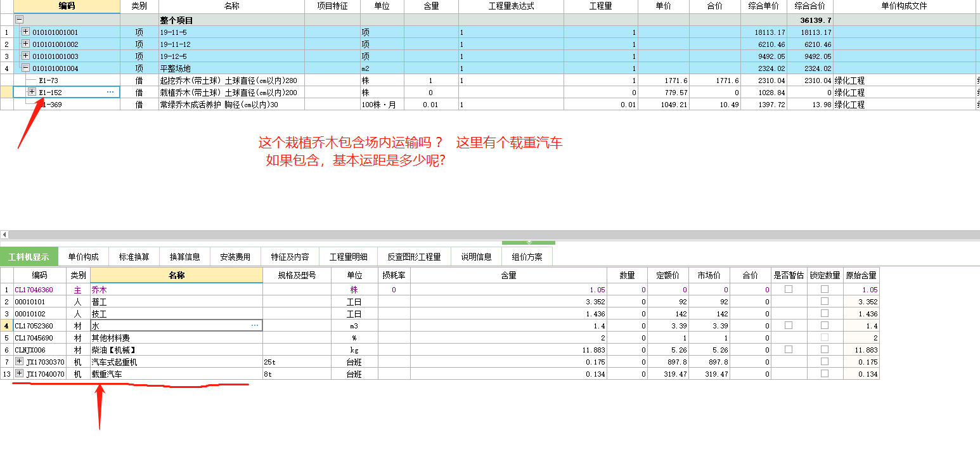The image size is (980, 459).
Task: Toggle 锁定数量 checkbox for 汽车式起重机 row
Action: point(825,362)
